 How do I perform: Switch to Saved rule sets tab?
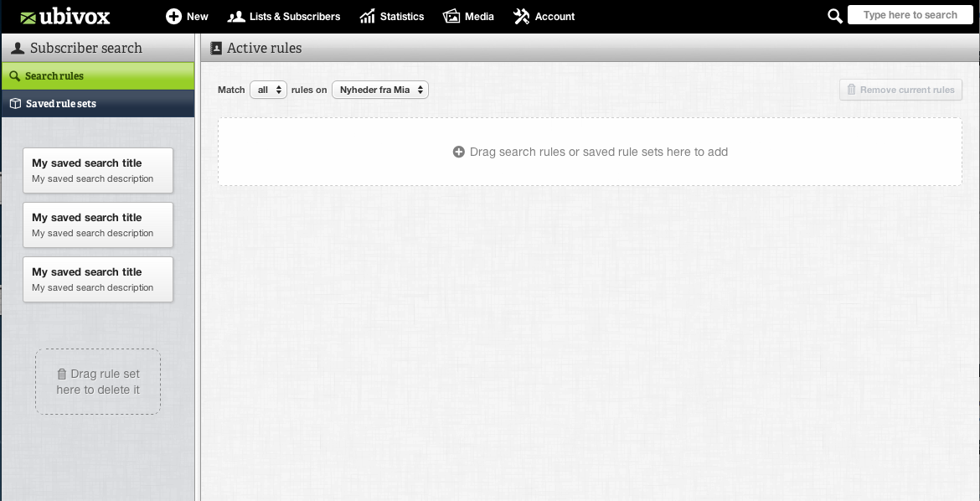click(98, 104)
